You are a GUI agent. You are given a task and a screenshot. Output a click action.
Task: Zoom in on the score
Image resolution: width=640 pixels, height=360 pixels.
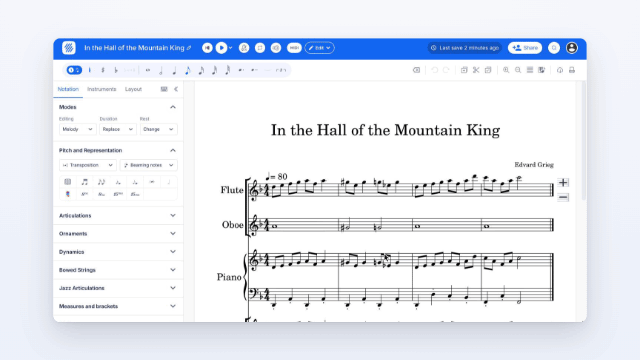point(506,70)
